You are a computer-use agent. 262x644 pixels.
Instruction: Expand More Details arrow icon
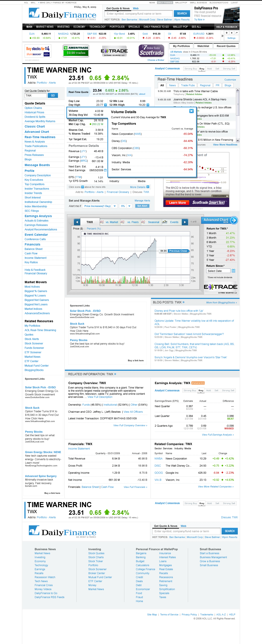tap(148, 187)
